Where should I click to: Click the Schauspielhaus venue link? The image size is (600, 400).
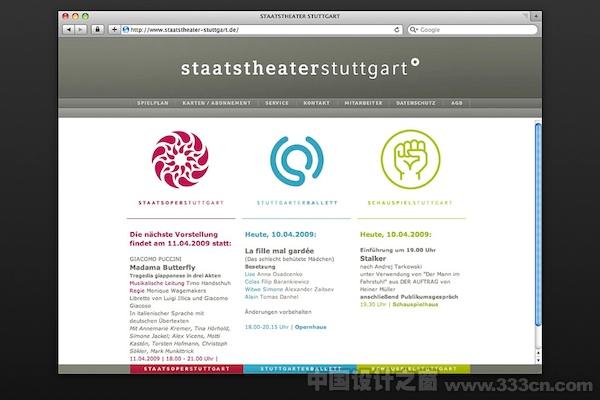pyautogui.click(x=415, y=304)
